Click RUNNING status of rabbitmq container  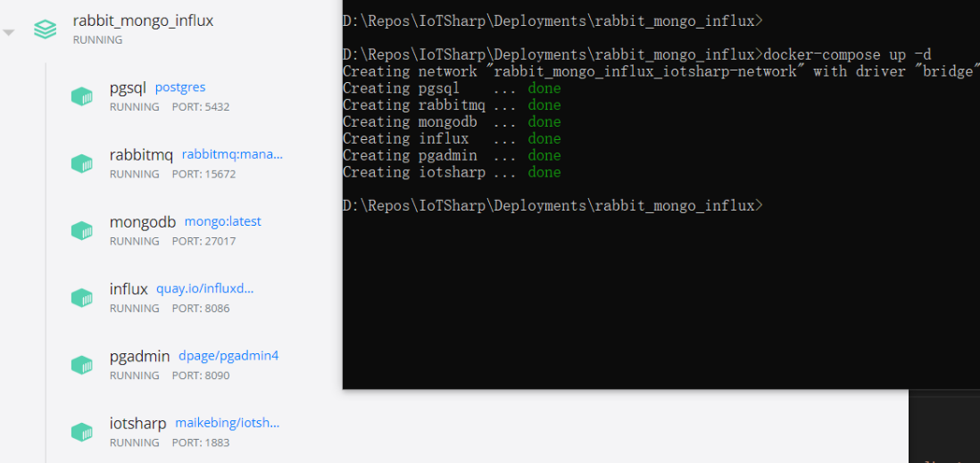[x=135, y=174]
